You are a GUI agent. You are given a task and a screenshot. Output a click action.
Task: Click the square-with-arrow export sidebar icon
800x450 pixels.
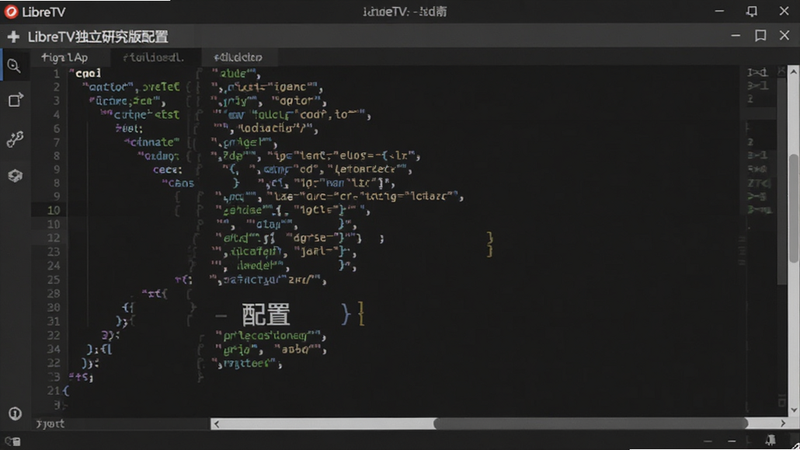pyautogui.click(x=15, y=100)
